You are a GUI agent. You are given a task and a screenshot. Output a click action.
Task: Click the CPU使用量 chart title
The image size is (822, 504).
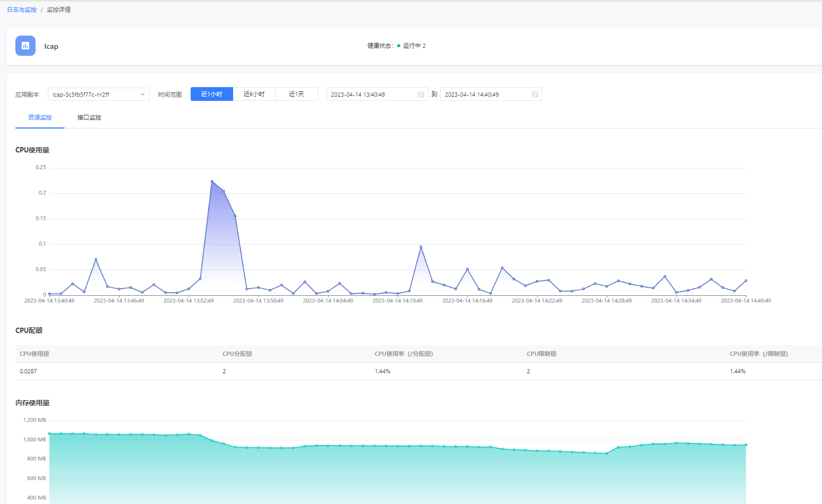pyautogui.click(x=32, y=150)
